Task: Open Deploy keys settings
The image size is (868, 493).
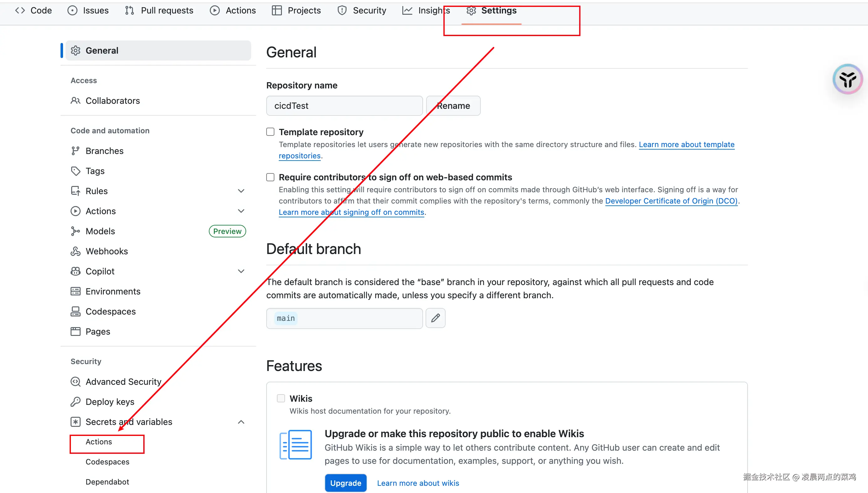Action: coord(158,401)
